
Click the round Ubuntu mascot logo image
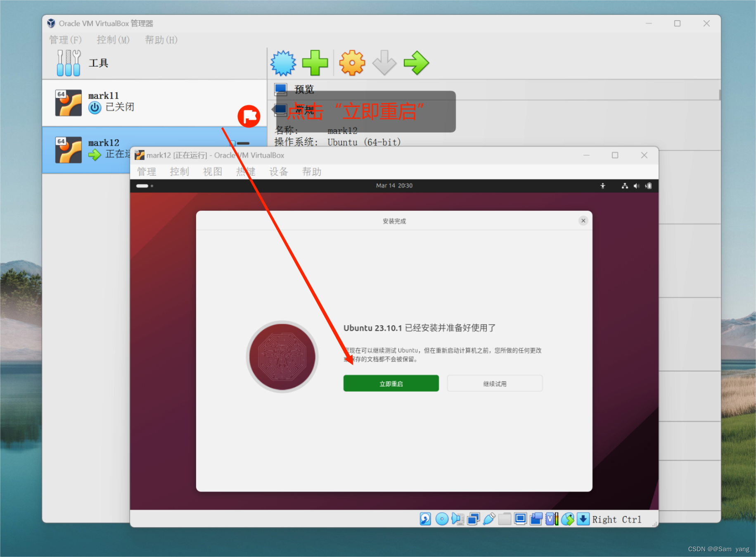(282, 357)
